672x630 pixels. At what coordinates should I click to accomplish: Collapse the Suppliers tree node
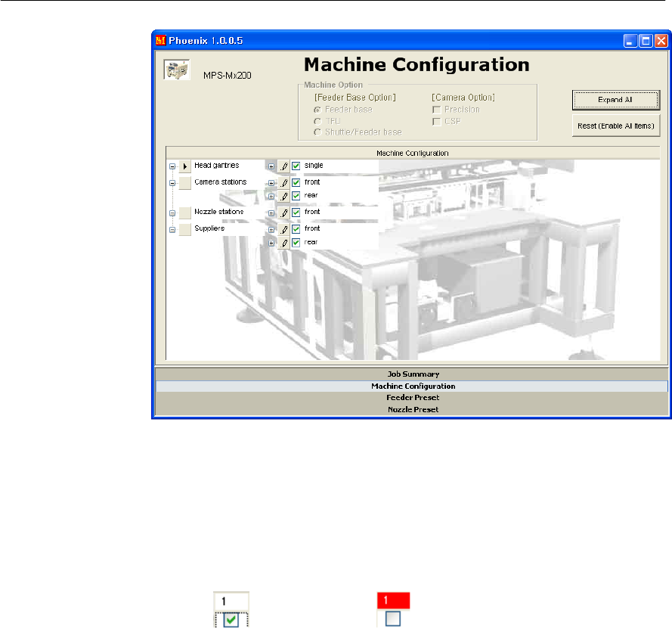[x=172, y=229]
